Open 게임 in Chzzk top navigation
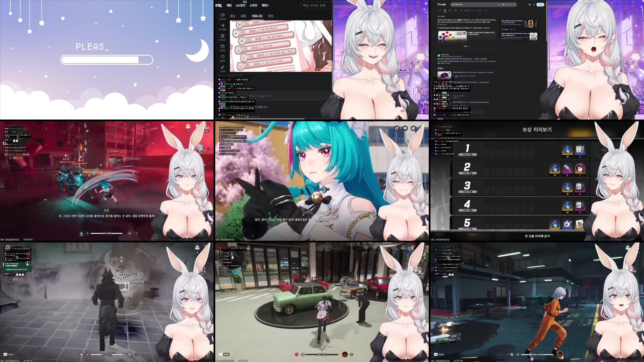Screen dimensions: 644x362 (229, 5)
